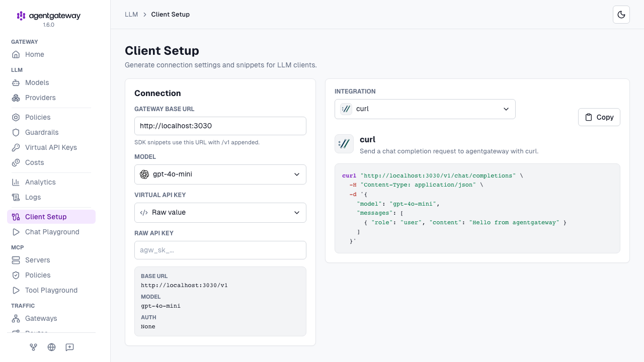Click the LLM breadcrumb link
This screenshot has width=644, height=362.
131,15
